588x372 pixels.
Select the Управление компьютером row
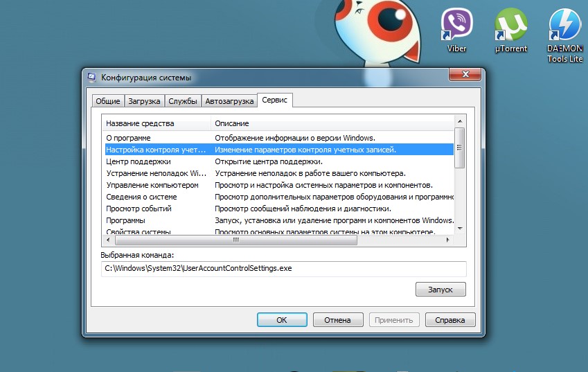coord(279,185)
